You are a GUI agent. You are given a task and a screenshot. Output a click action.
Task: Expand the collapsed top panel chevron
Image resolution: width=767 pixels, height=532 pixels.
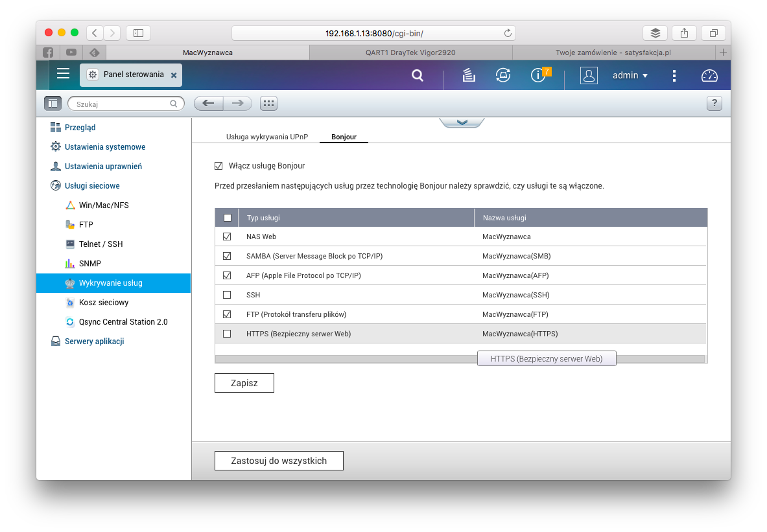[462, 122]
